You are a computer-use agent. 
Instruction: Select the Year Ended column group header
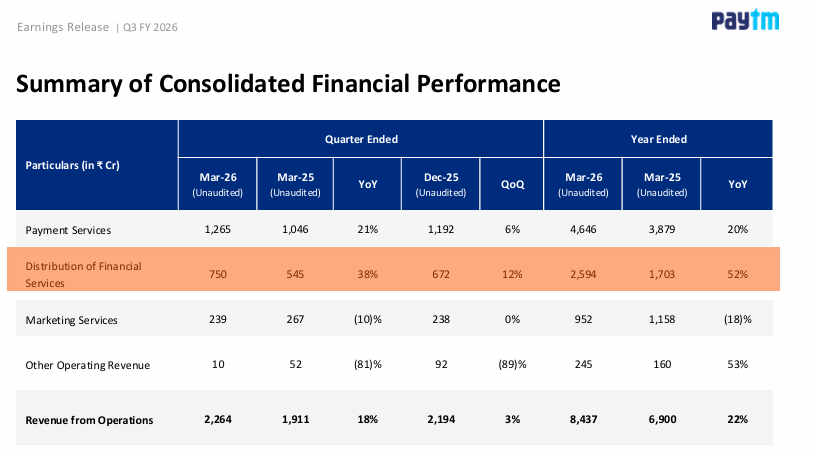[658, 139]
